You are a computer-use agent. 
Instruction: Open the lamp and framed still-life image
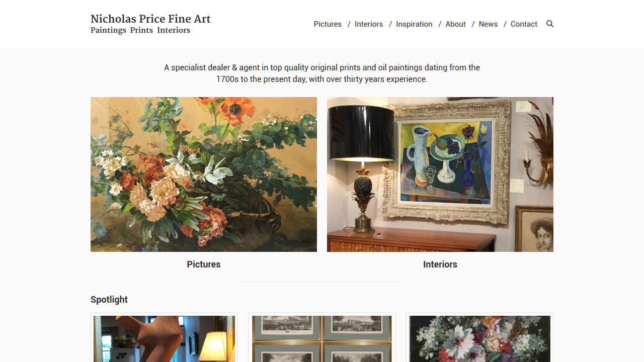(x=440, y=174)
